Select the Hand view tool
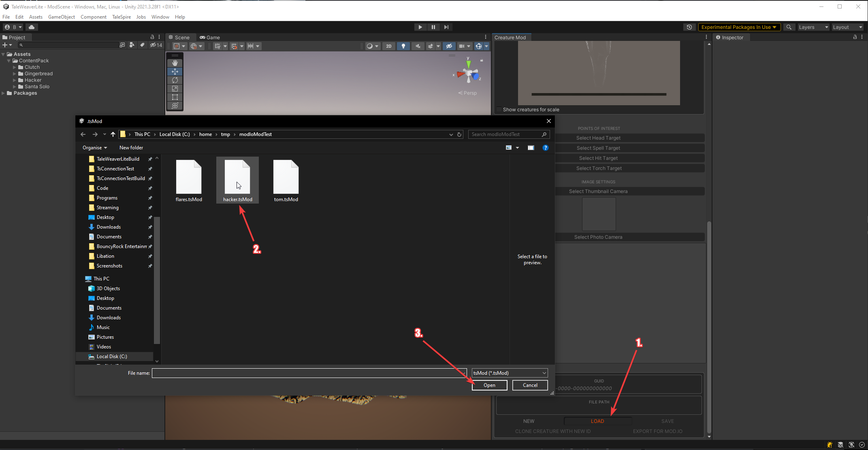The image size is (868, 450). tap(175, 63)
